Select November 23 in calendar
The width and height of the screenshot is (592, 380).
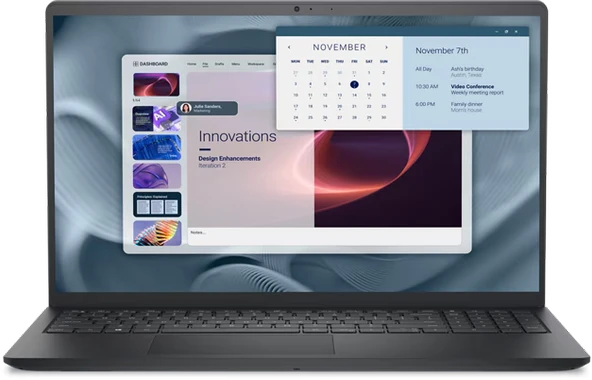tap(384, 107)
